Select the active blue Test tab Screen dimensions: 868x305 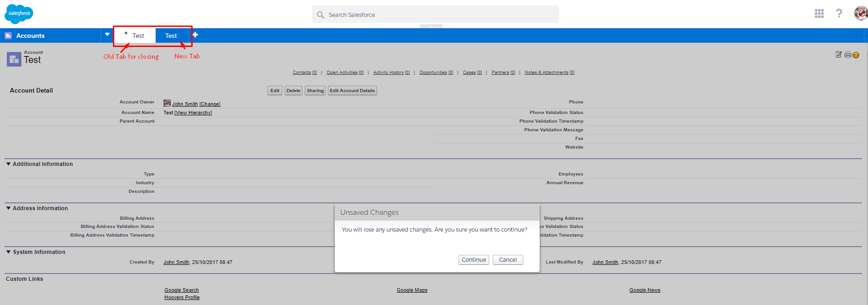coord(172,36)
